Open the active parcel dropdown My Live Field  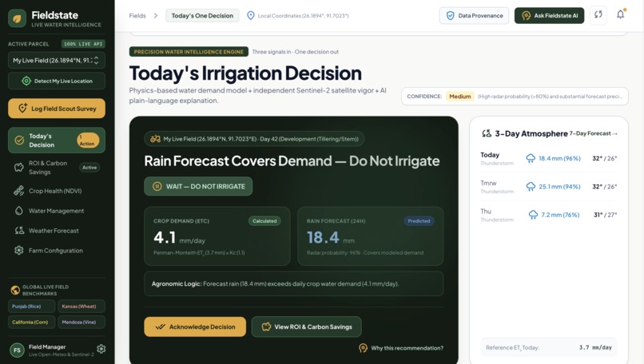click(57, 61)
